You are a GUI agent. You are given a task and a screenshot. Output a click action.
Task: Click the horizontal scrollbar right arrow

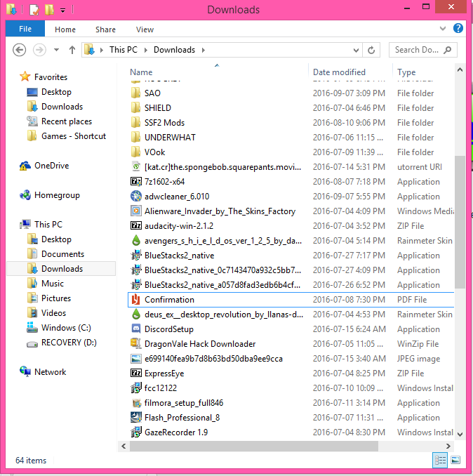pyautogui.click(x=448, y=446)
